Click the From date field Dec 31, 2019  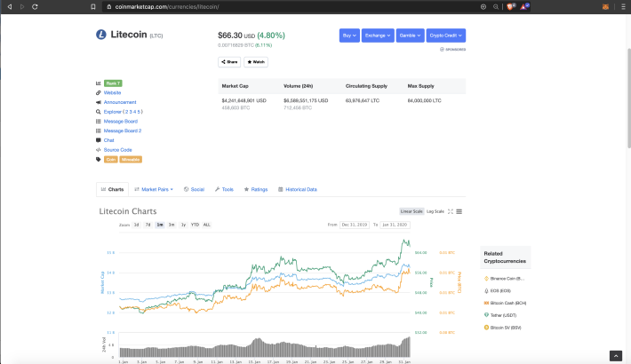(x=355, y=225)
